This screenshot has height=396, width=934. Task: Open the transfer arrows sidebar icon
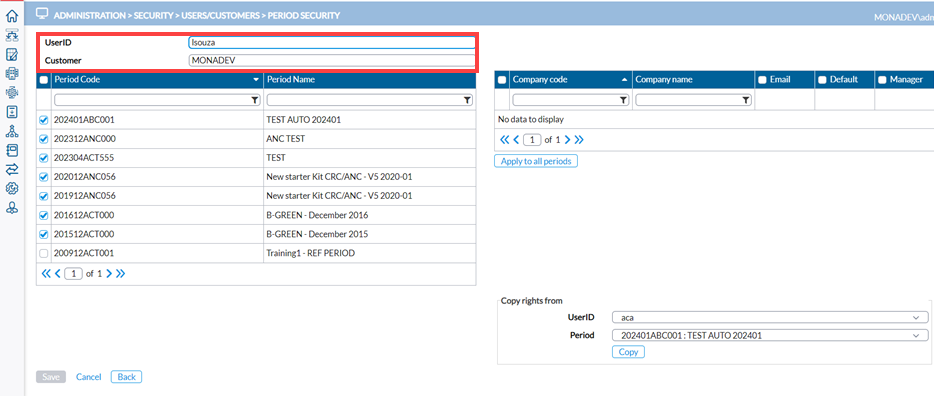[x=11, y=169]
